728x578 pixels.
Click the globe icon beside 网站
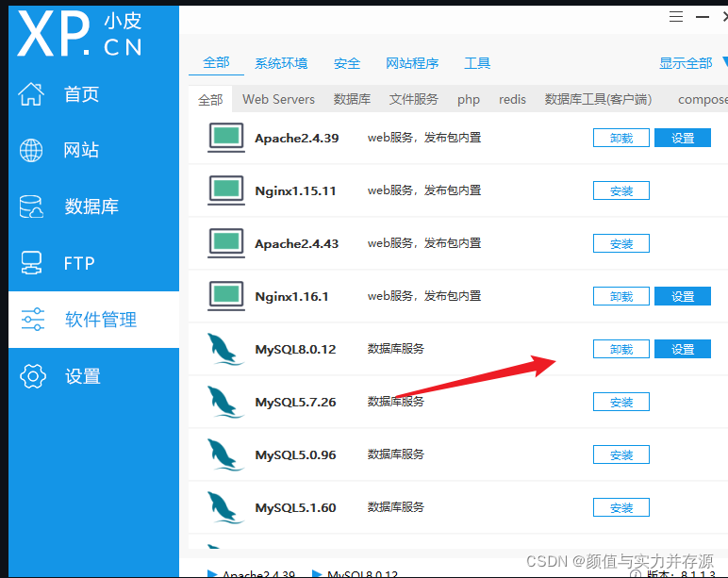point(31,151)
